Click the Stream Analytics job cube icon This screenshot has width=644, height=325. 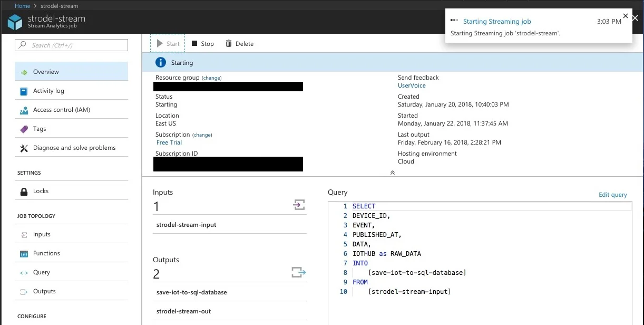point(15,22)
